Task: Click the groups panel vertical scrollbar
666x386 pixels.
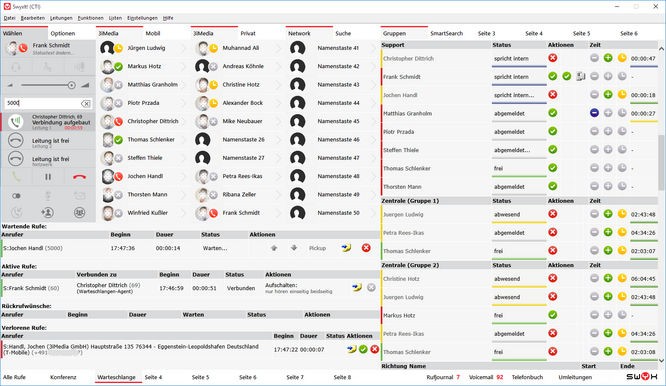Action: [x=661, y=162]
